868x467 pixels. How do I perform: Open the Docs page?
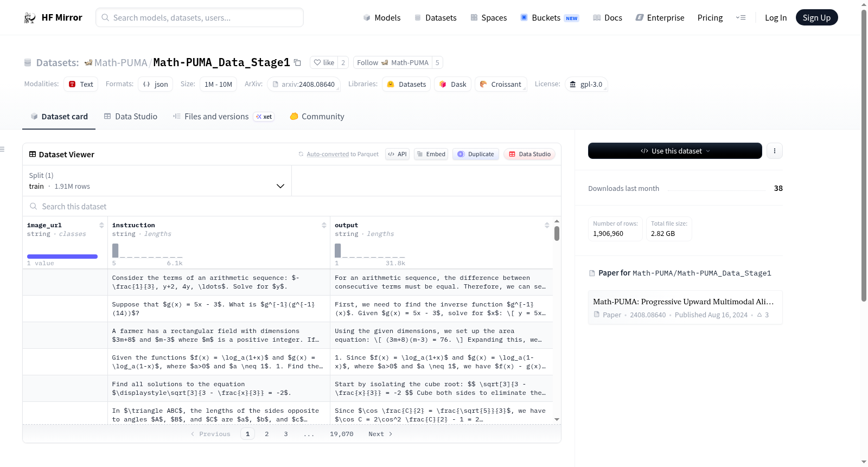[x=608, y=18]
